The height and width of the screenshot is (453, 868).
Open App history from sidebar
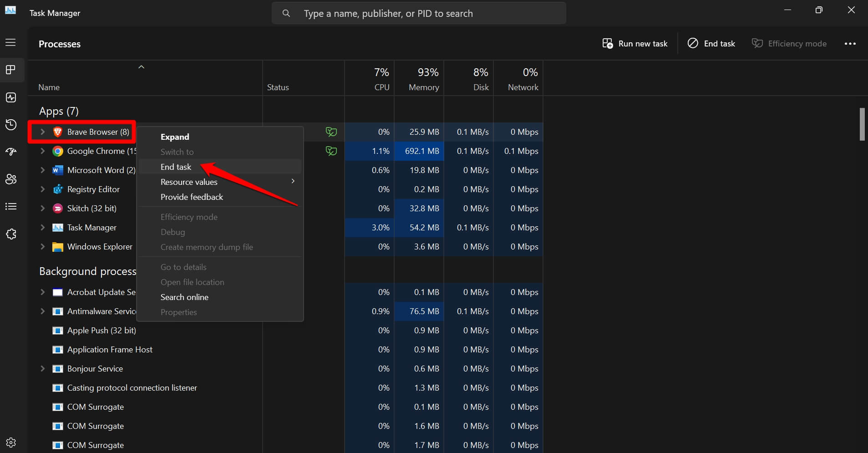11,125
